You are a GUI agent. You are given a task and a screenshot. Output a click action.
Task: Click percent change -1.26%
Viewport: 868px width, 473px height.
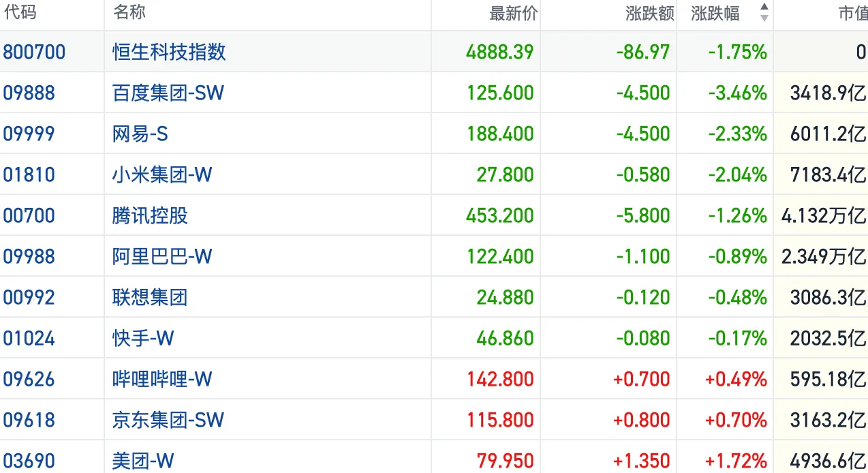(x=737, y=215)
